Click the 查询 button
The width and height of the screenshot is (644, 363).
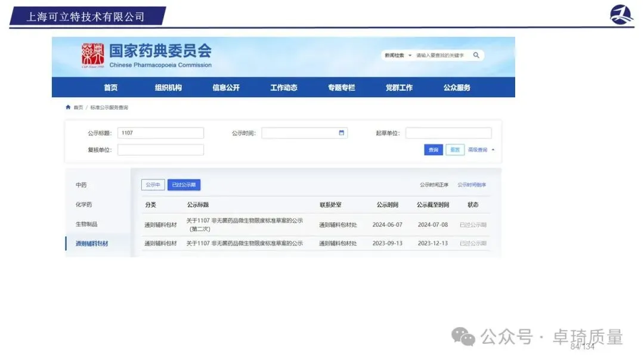point(434,150)
